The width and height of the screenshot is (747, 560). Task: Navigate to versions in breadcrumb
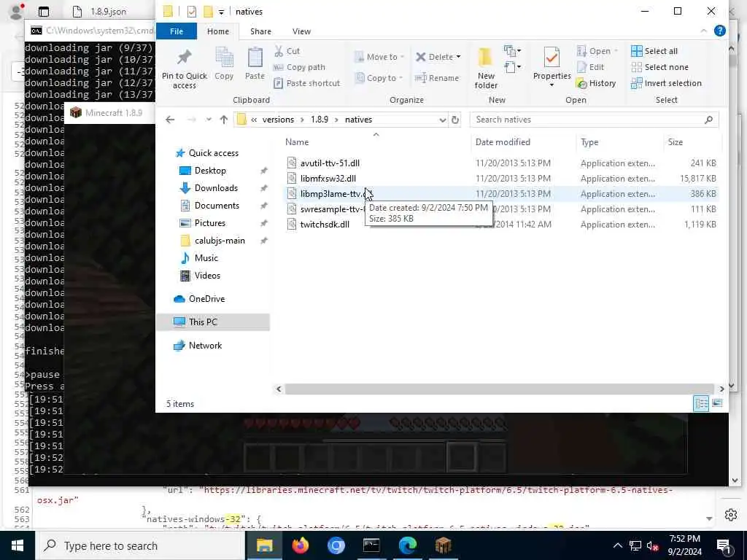(x=278, y=120)
